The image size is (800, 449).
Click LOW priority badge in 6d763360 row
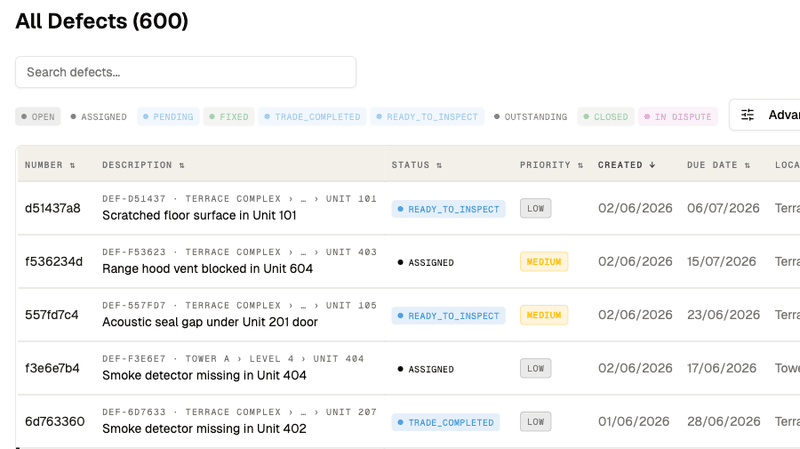click(x=536, y=421)
